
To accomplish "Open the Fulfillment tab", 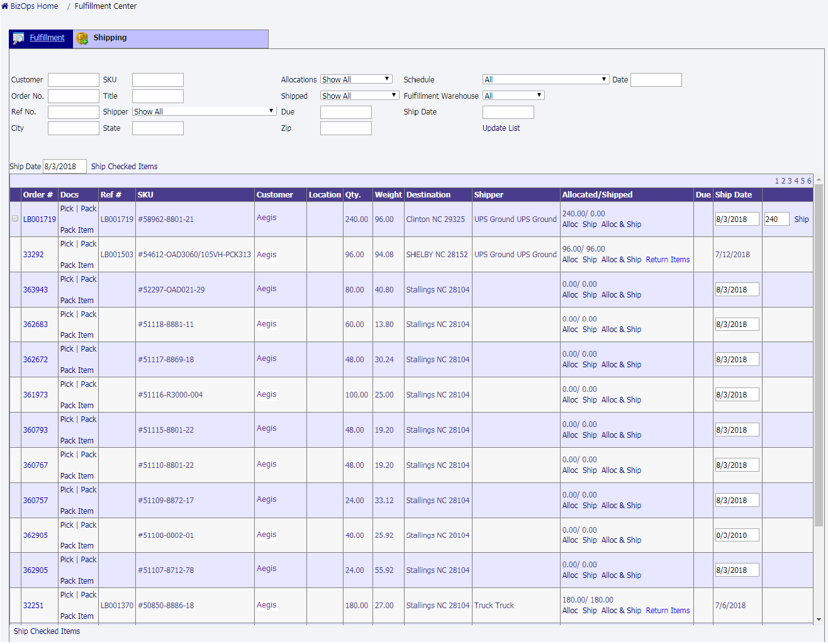I will (x=47, y=38).
